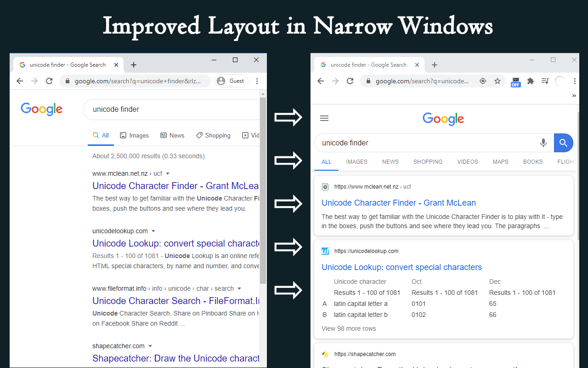Viewport: 588px width, 368px height.
Task: Reload page in right browser window
Action: (x=350, y=81)
